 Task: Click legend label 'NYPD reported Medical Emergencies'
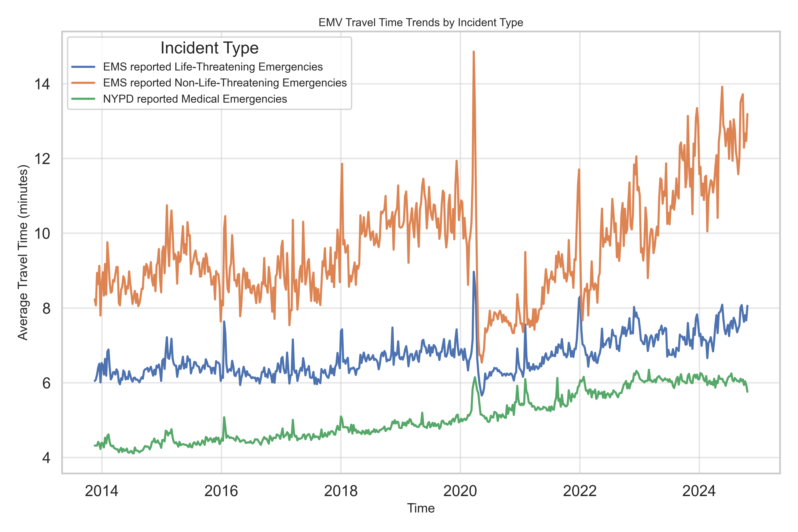(x=195, y=99)
